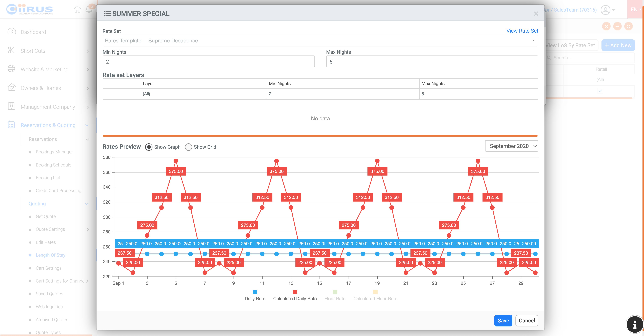The image size is (644, 336).
Task: Click the user profile avatar icon
Action: 606,10
